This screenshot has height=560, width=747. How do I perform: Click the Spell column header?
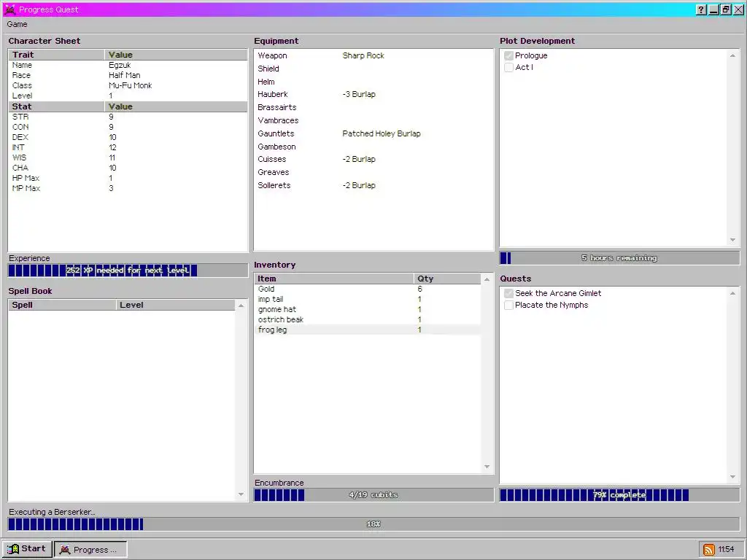click(63, 306)
